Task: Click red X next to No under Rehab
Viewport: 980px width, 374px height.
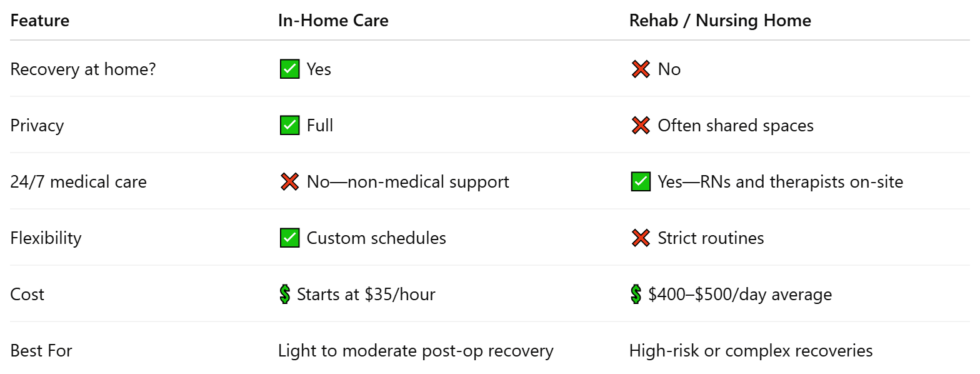Action: [x=641, y=69]
